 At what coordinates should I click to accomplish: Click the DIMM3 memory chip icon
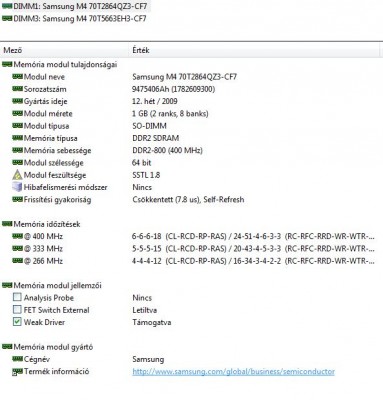(x=7, y=18)
